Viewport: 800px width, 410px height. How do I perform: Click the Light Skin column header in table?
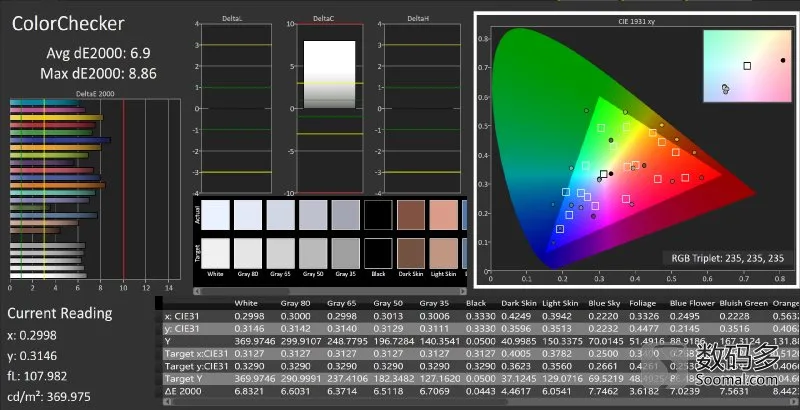(x=562, y=303)
